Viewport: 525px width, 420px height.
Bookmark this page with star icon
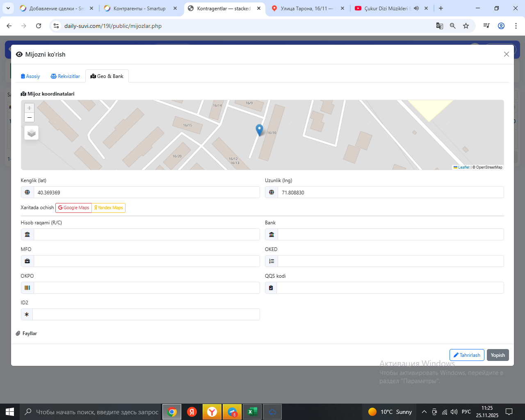466,26
